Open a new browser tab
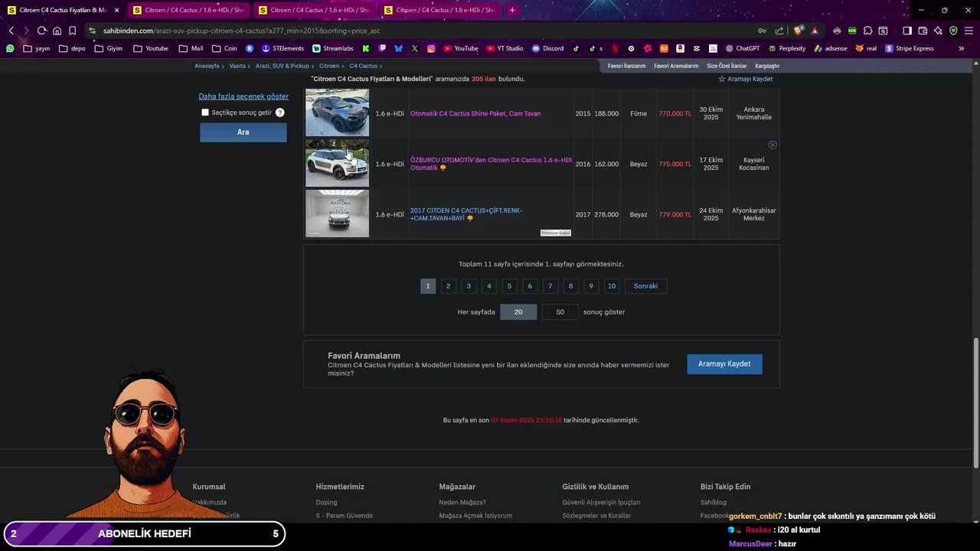This screenshot has width=980, height=551. point(512,10)
